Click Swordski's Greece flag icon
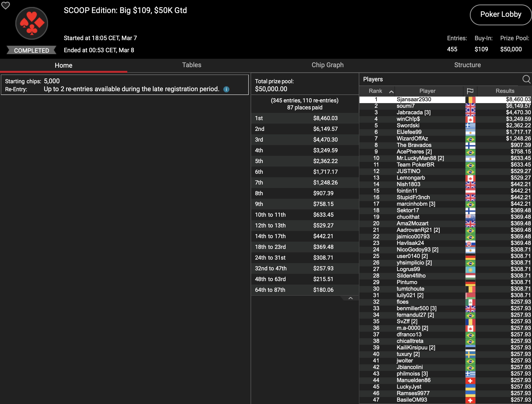This screenshot has height=404, width=532. [x=470, y=125]
